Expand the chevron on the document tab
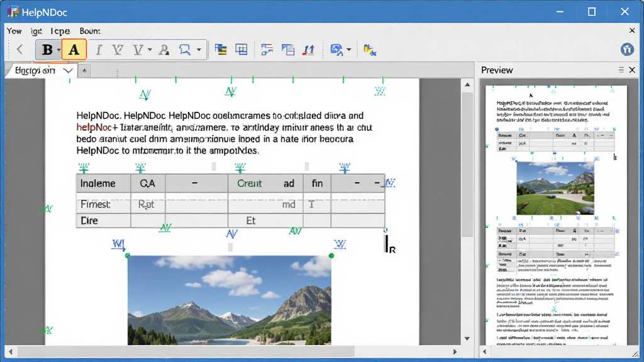Viewport: 644px width, 362px height. tap(68, 70)
